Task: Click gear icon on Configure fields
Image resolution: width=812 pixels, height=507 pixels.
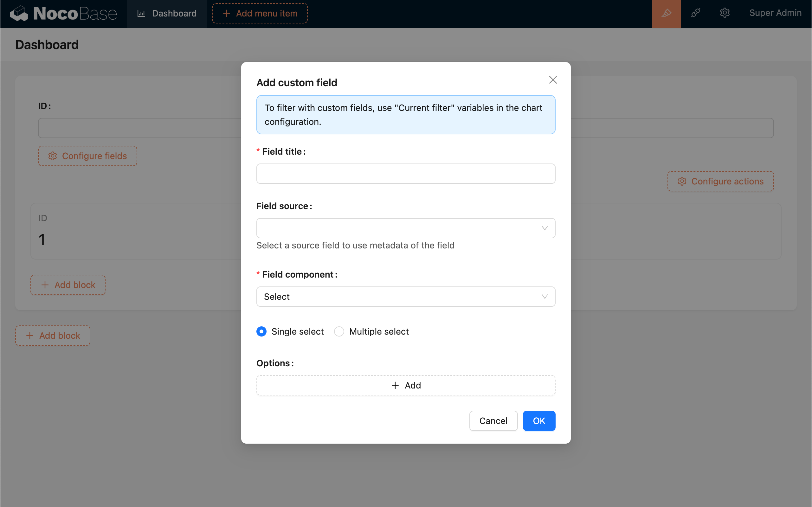Action: (53, 156)
